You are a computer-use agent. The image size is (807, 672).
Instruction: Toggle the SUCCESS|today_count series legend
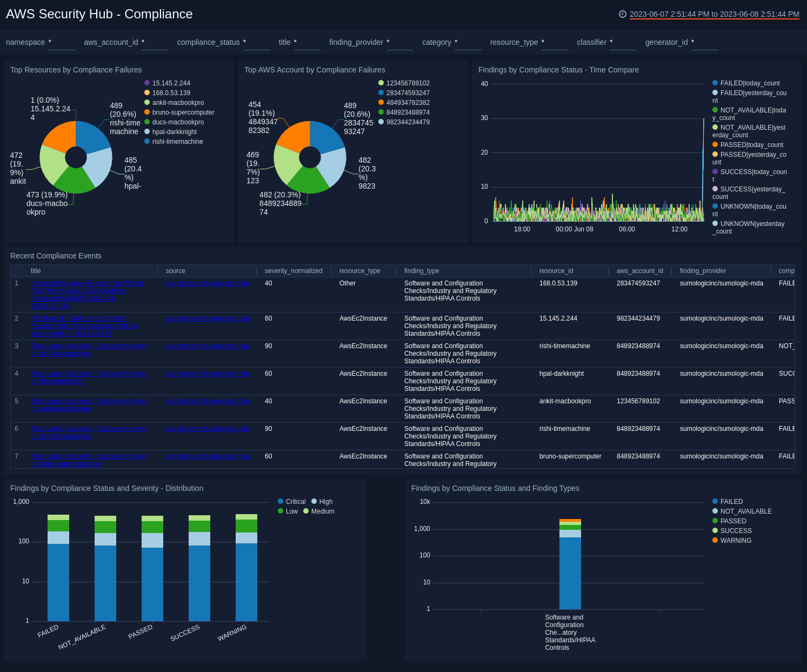click(x=750, y=176)
